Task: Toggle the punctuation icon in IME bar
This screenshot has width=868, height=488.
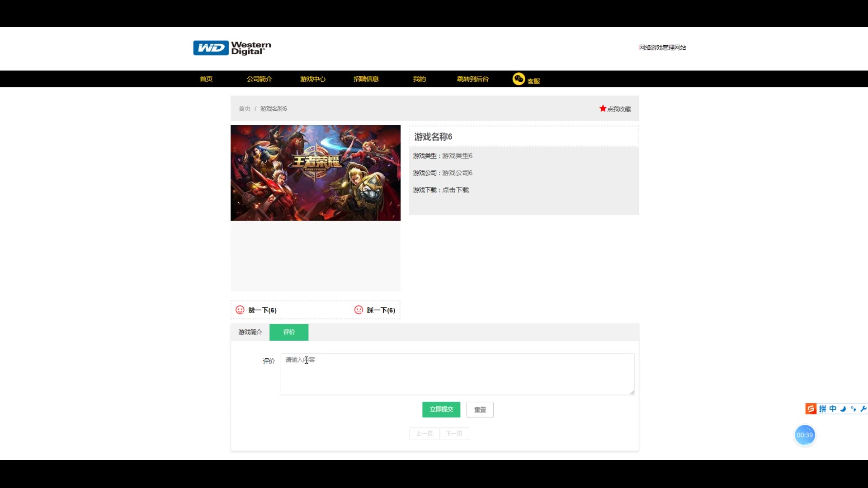Action: pyautogui.click(x=854, y=409)
